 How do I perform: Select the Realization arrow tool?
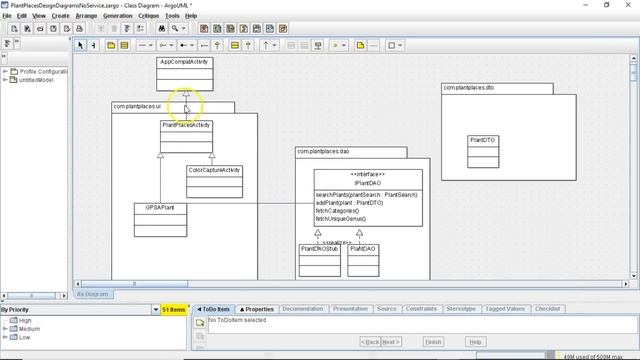click(248, 45)
